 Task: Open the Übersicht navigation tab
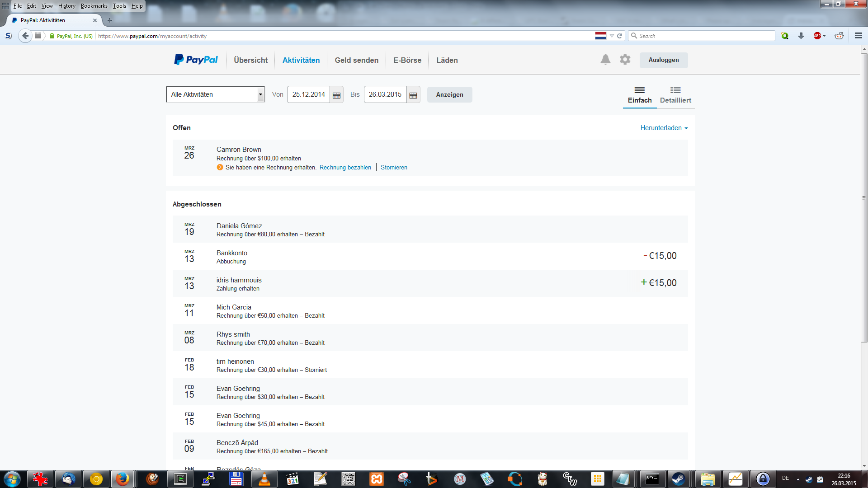tap(250, 60)
